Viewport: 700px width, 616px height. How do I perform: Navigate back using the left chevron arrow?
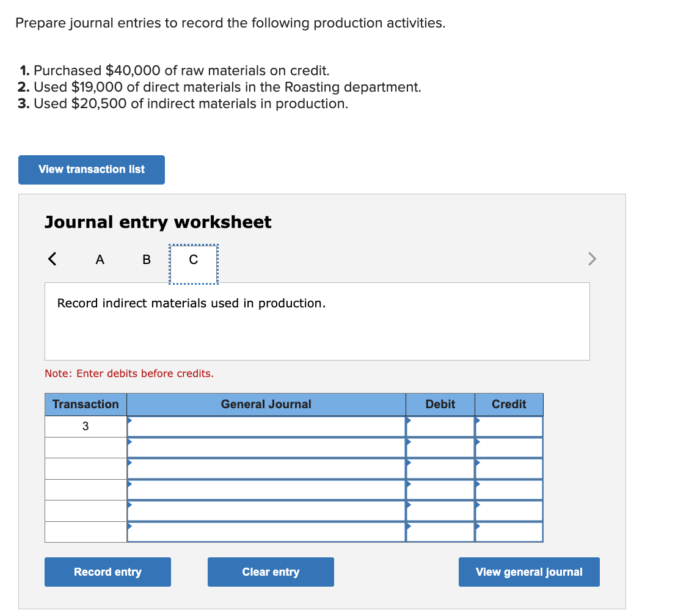51,258
